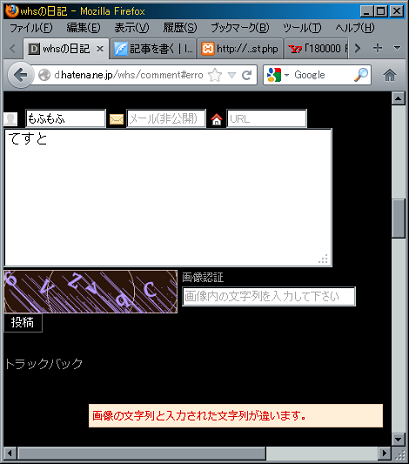
Task: Click the vertical scrollbar thumb
Action: [398, 218]
